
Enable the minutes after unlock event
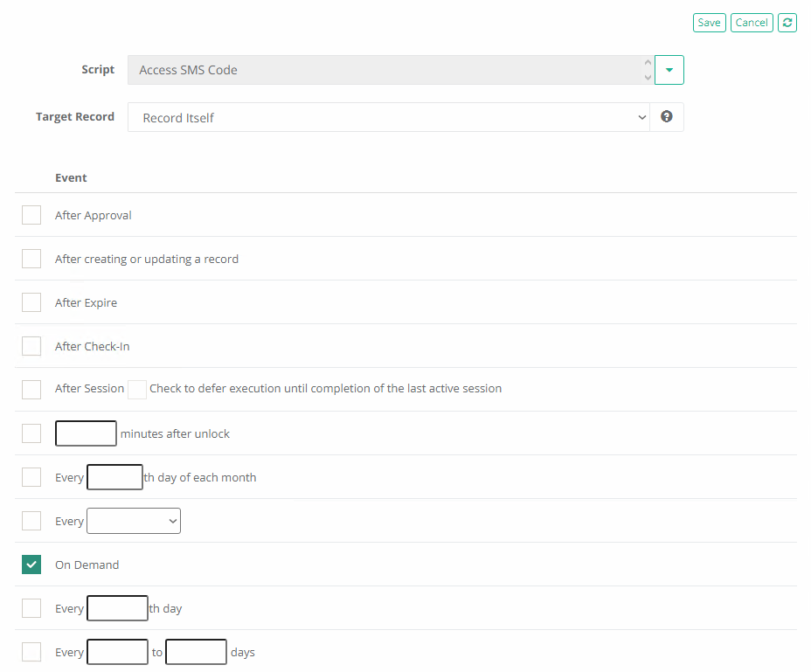31,433
